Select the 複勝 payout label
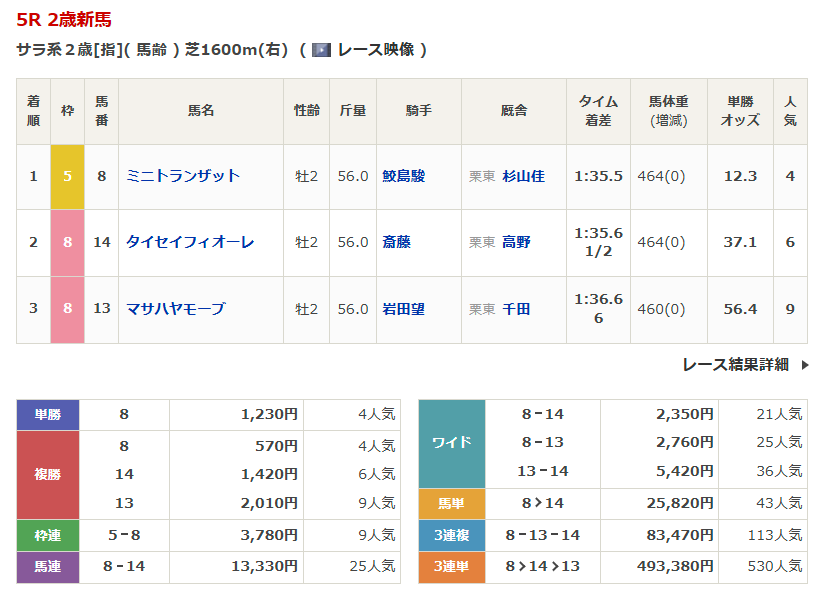Viewport: 822px width, 593px height. (x=48, y=474)
